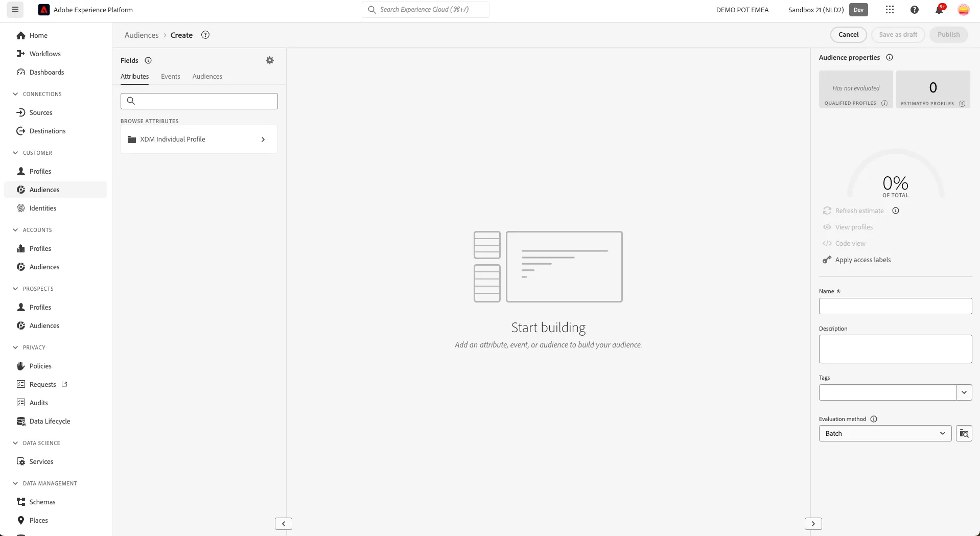980x536 pixels.
Task: Click the Description text area
Action: pyautogui.click(x=895, y=349)
